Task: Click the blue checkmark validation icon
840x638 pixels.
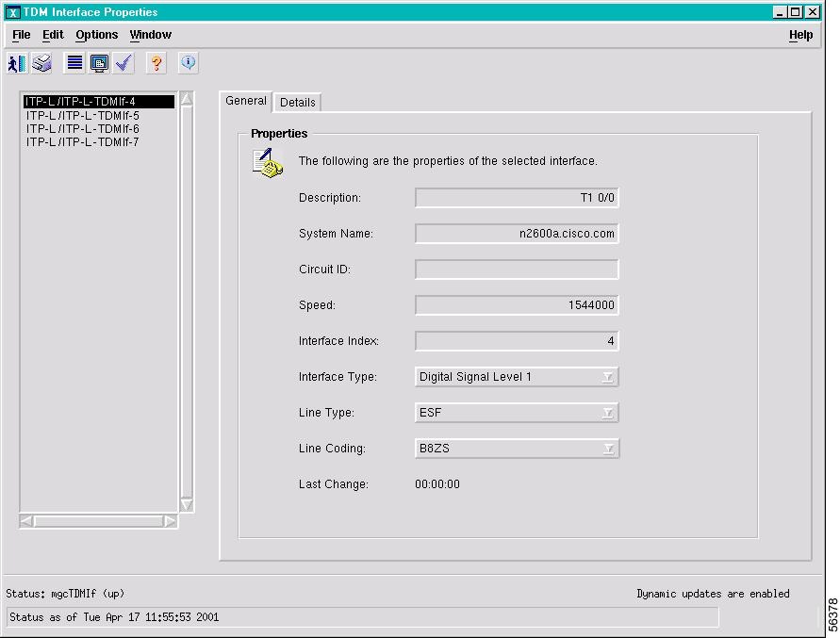Action: [124, 63]
